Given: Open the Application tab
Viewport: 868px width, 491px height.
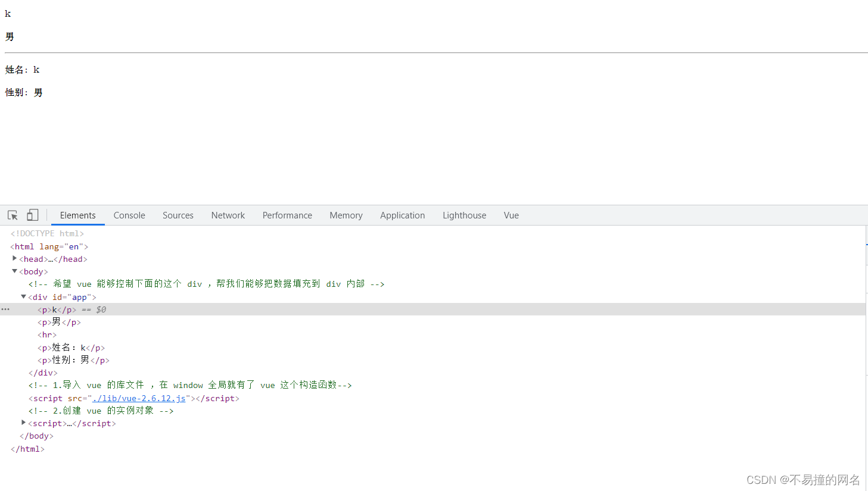Looking at the screenshot, I should [x=403, y=215].
